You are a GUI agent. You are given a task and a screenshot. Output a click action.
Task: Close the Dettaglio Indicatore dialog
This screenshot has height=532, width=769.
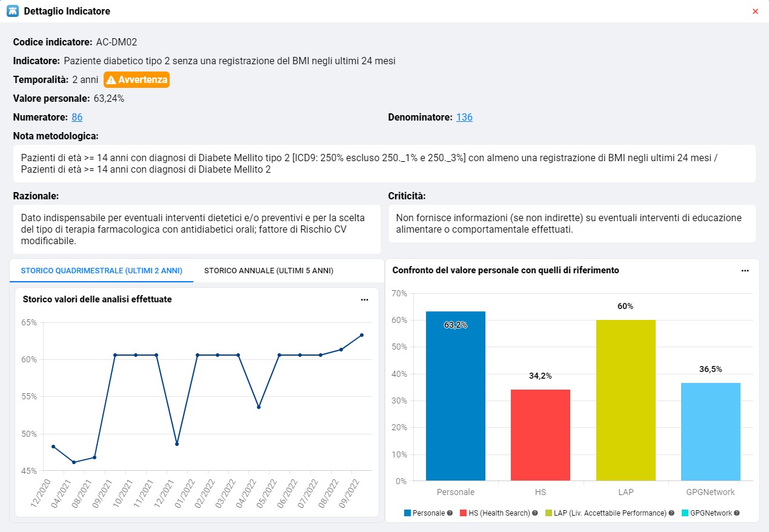click(755, 12)
